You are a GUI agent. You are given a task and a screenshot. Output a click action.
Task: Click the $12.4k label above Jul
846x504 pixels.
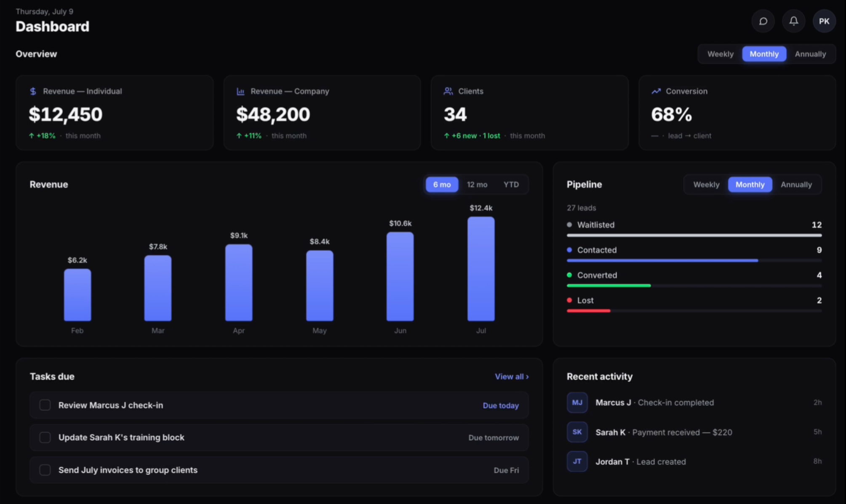click(x=481, y=208)
